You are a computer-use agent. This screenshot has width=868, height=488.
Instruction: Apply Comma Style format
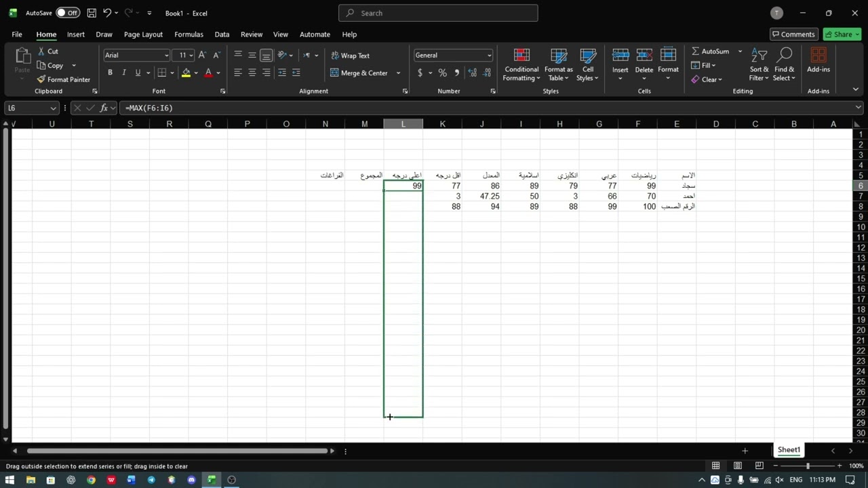(x=456, y=73)
